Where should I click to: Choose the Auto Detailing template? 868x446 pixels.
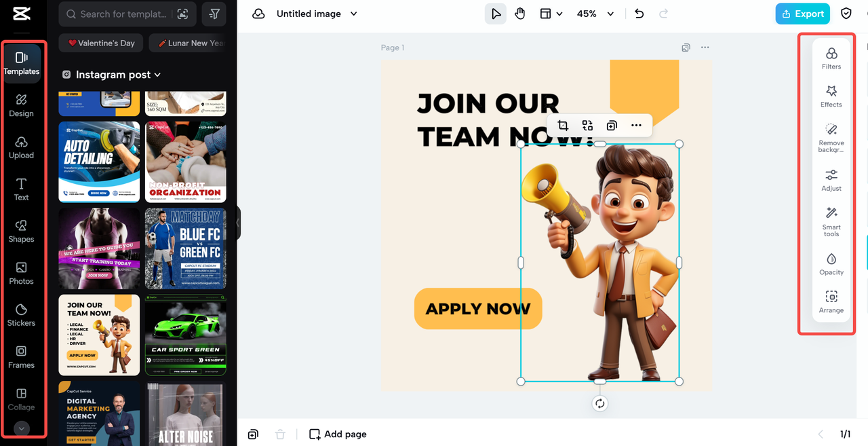(x=99, y=162)
